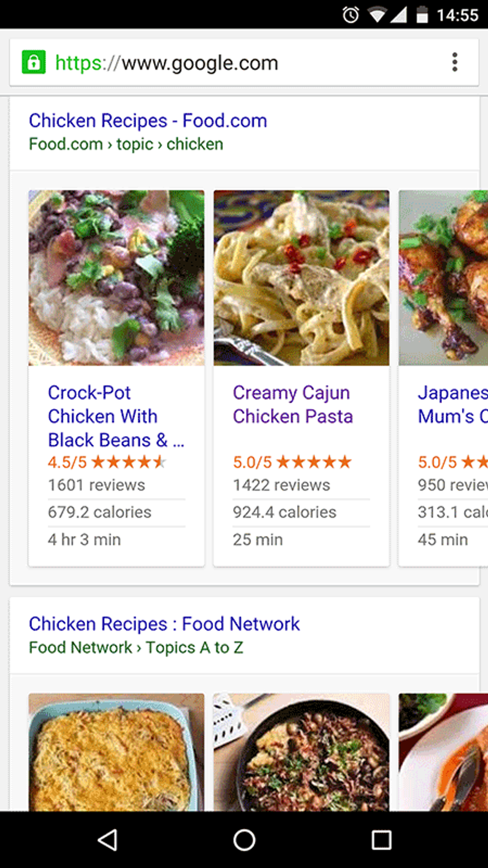Open the Chicken Recipes : Food Network result
Image resolution: width=488 pixels, height=868 pixels.
(x=164, y=624)
